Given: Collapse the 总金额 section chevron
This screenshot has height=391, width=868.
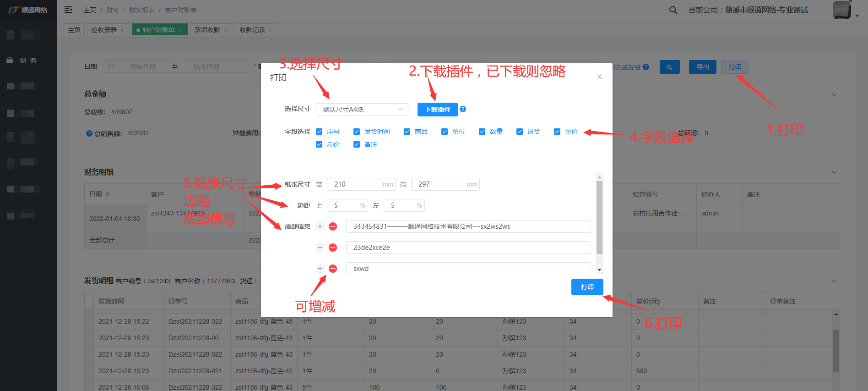Looking at the screenshot, I should click(834, 94).
